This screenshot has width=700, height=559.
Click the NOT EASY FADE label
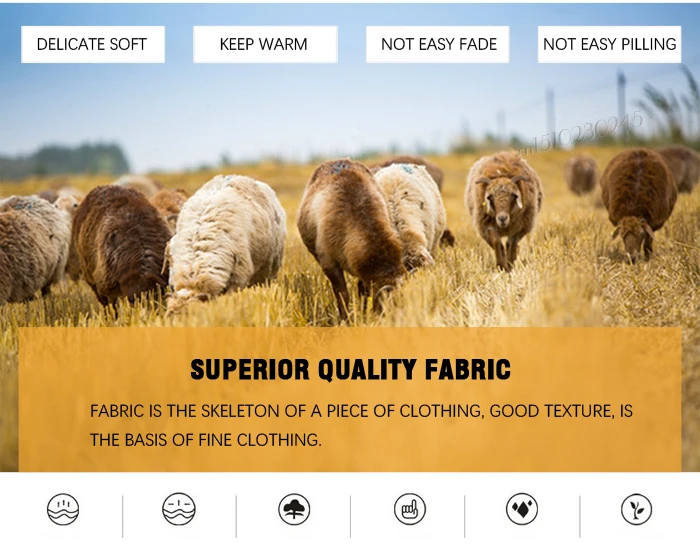click(x=438, y=44)
